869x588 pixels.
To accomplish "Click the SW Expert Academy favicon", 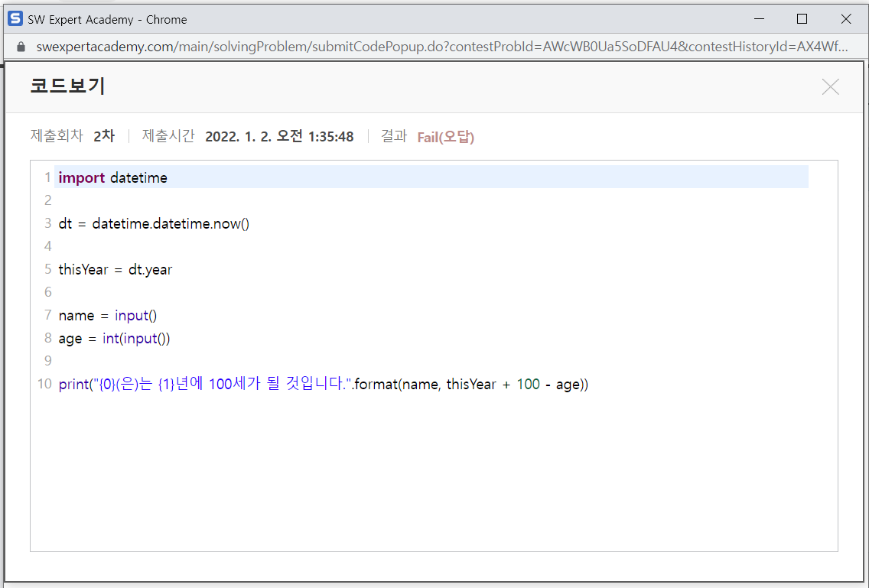I will (15, 19).
